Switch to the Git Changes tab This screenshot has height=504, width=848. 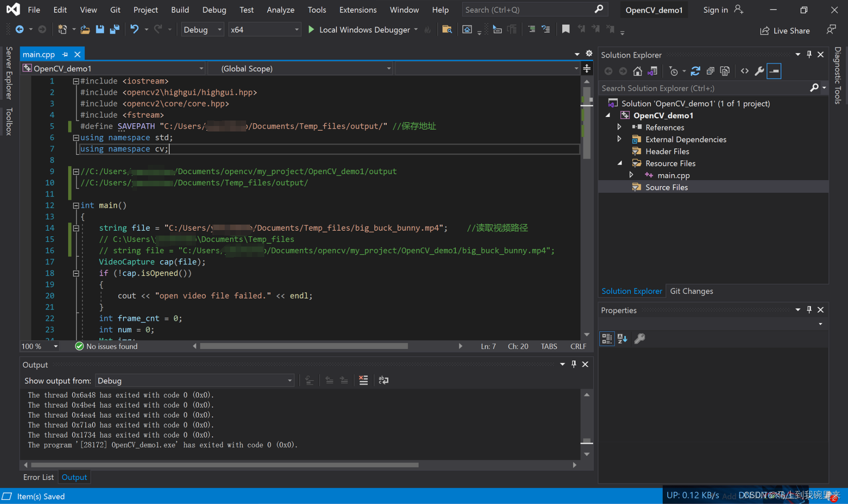691,291
